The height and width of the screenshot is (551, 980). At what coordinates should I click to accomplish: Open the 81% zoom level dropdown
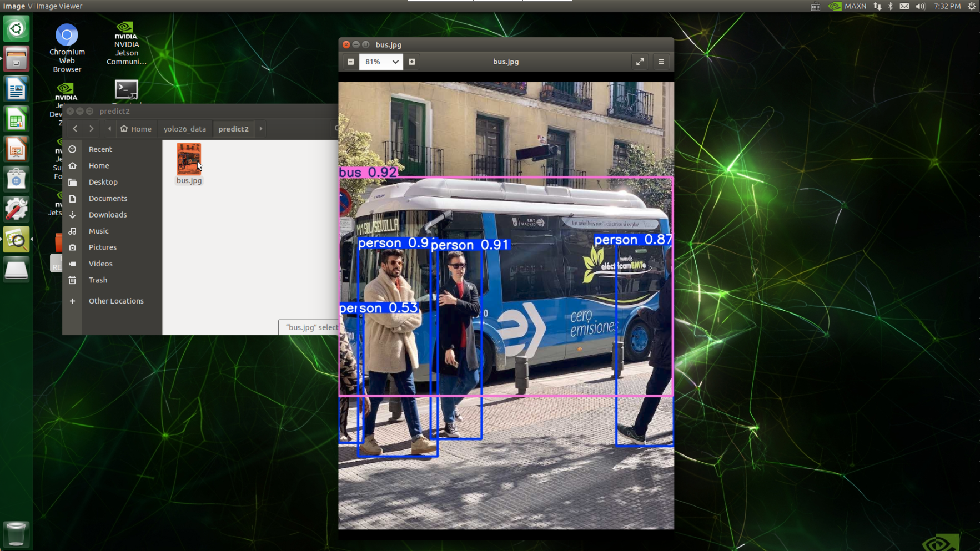pos(381,62)
